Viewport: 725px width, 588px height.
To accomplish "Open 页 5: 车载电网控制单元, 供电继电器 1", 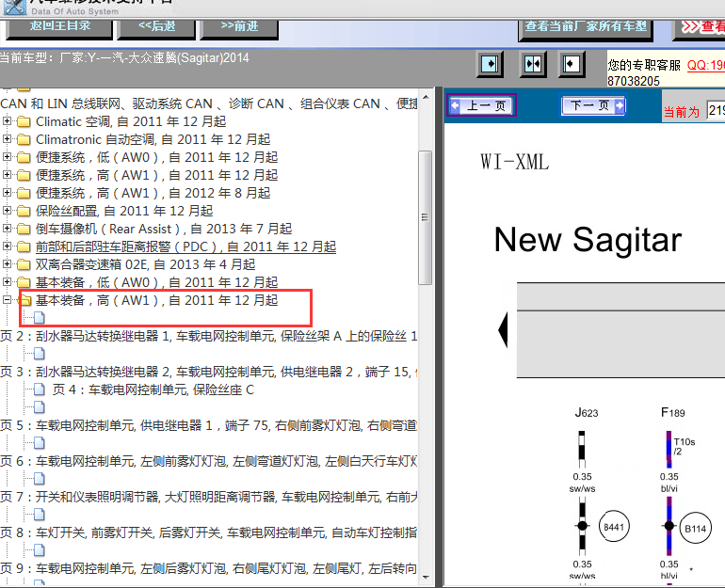I will click(x=208, y=425).
